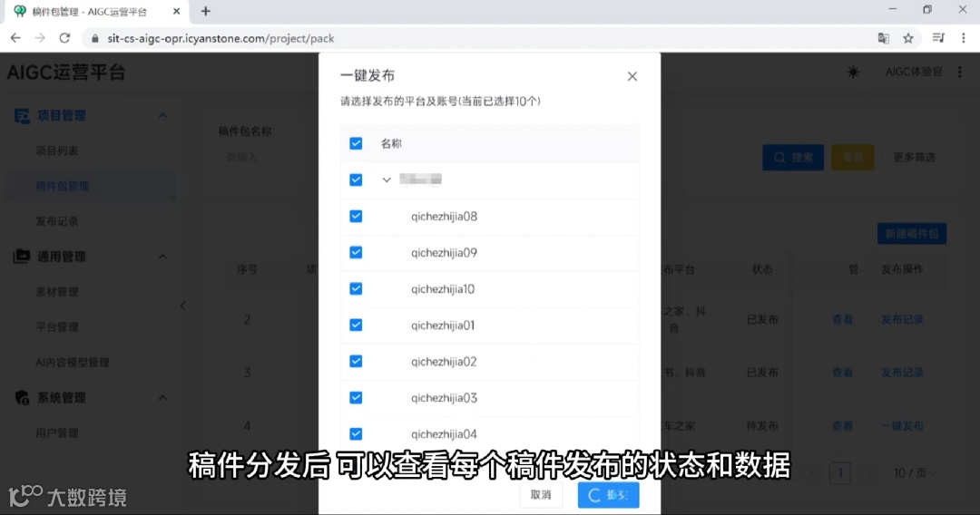Collapse 系统管理 sidebar section
This screenshot has width=980, height=515.
click(162, 398)
